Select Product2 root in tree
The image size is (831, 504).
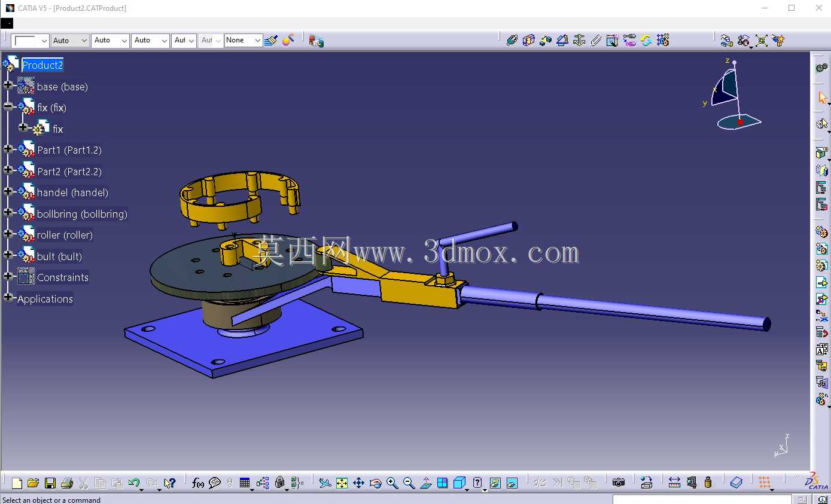point(42,65)
